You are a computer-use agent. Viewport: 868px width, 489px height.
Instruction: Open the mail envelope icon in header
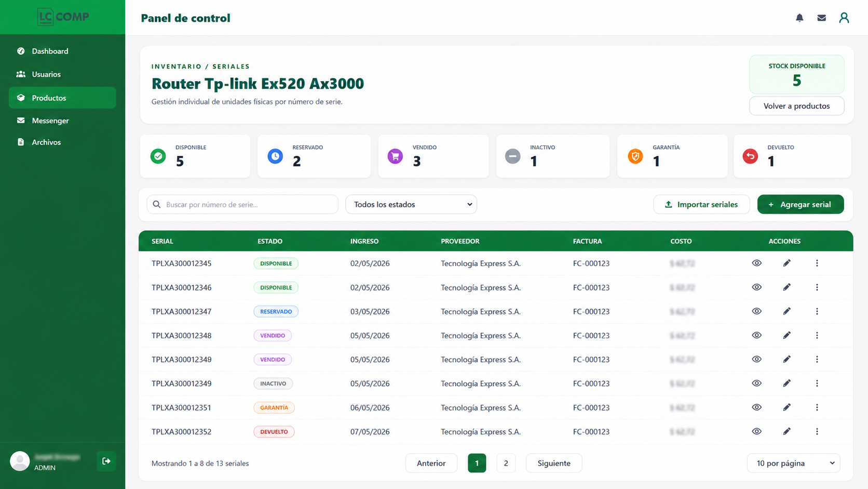pyautogui.click(x=821, y=18)
